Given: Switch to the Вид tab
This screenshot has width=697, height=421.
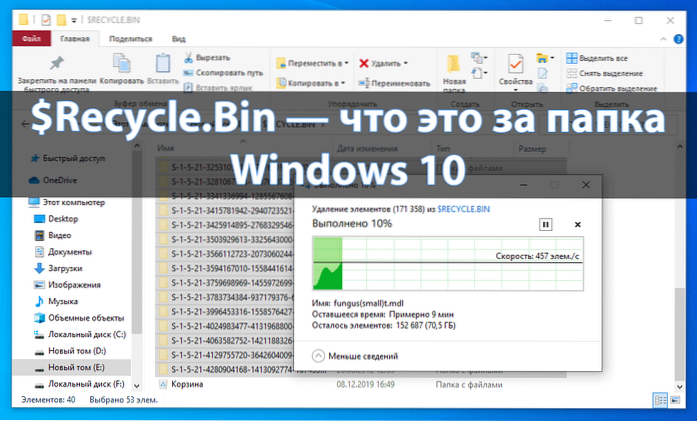Looking at the screenshot, I should (179, 39).
